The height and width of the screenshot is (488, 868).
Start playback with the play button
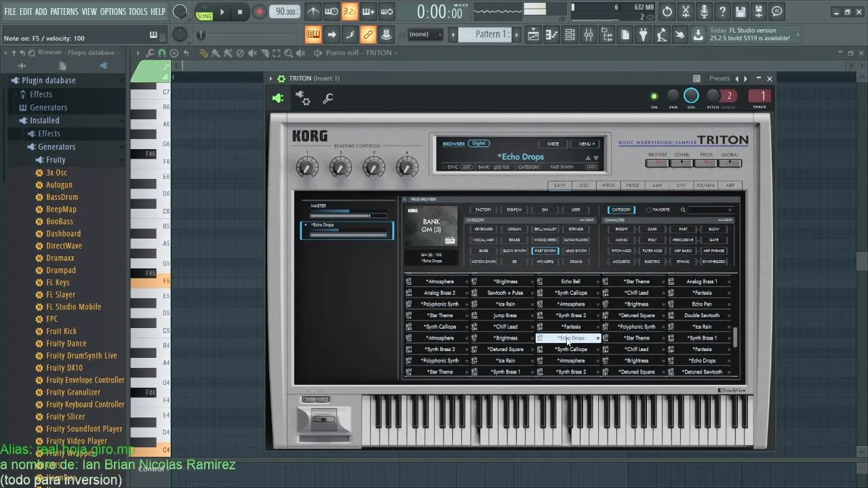click(x=222, y=12)
